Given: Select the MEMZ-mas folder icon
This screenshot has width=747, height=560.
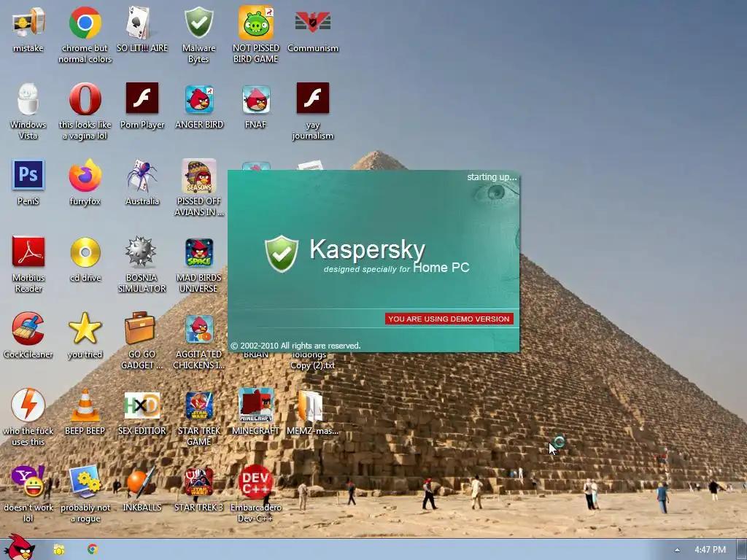Looking at the screenshot, I should click(311, 405).
